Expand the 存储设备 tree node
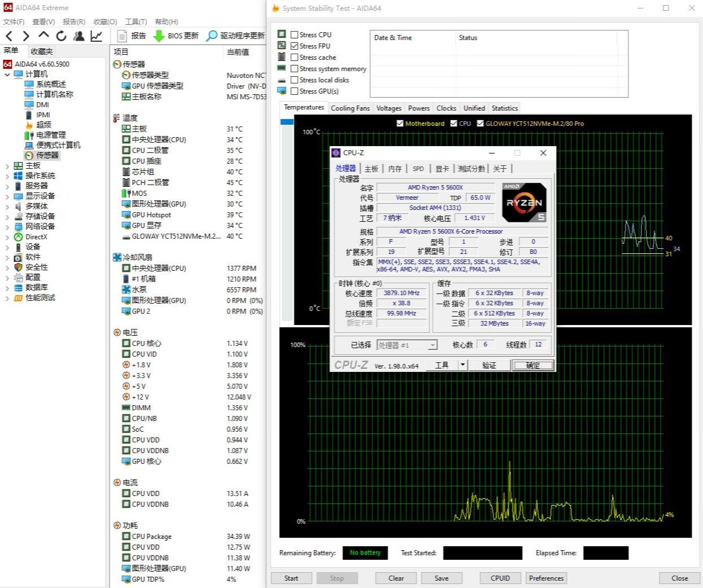Viewport: 703px width, 588px height. tap(7, 216)
